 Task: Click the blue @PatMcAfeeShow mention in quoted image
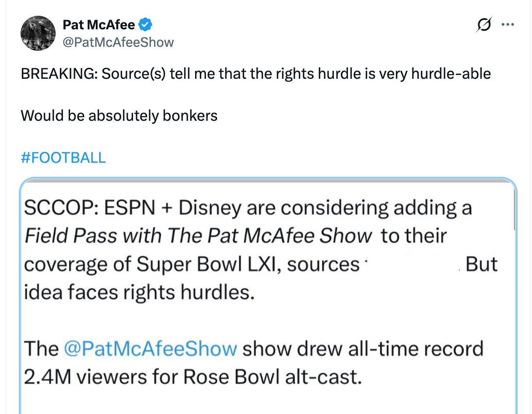click(150, 349)
